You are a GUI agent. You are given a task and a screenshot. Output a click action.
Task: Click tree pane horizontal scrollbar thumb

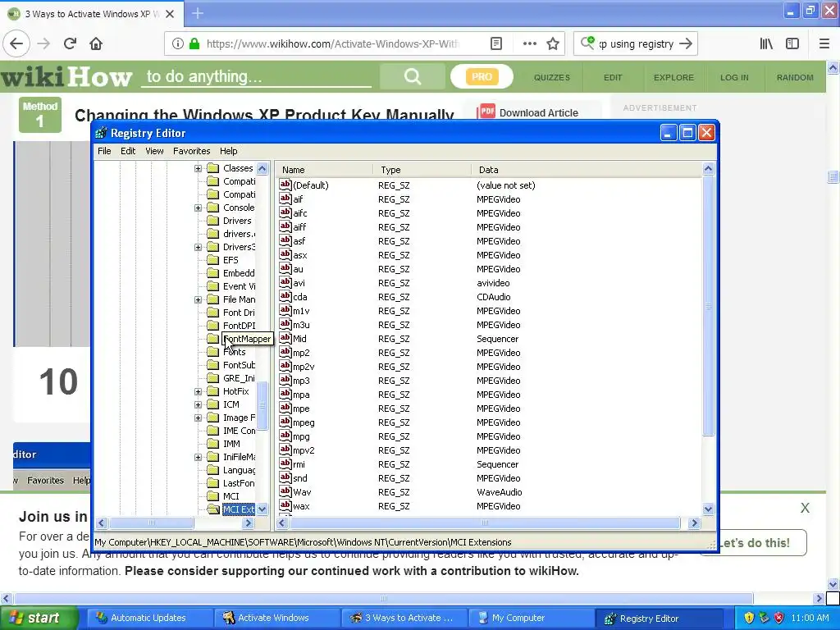tap(151, 523)
